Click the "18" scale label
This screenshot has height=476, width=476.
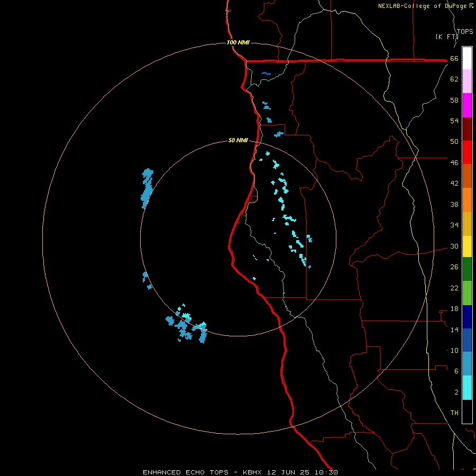pyautogui.click(x=454, y=309)
